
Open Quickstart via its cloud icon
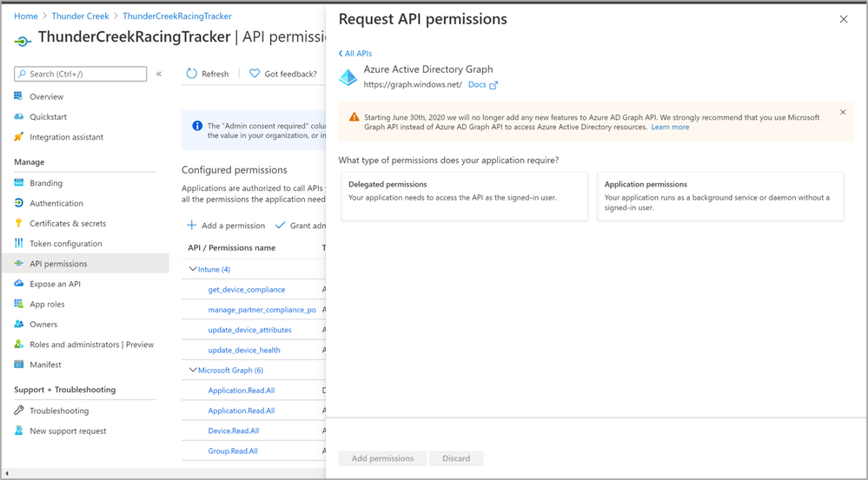click(x=18, y=116)
